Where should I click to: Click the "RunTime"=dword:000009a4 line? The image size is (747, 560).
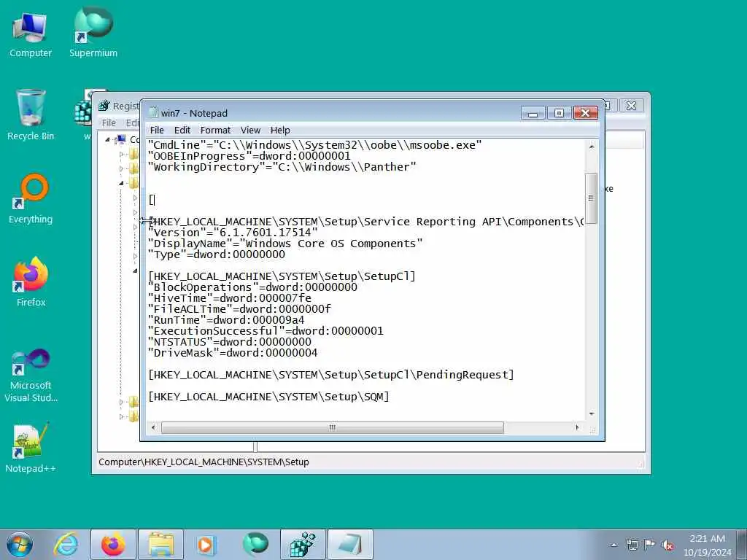226,320
